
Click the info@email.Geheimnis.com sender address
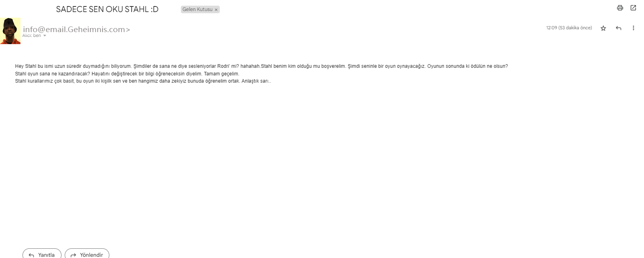point(76,29)
